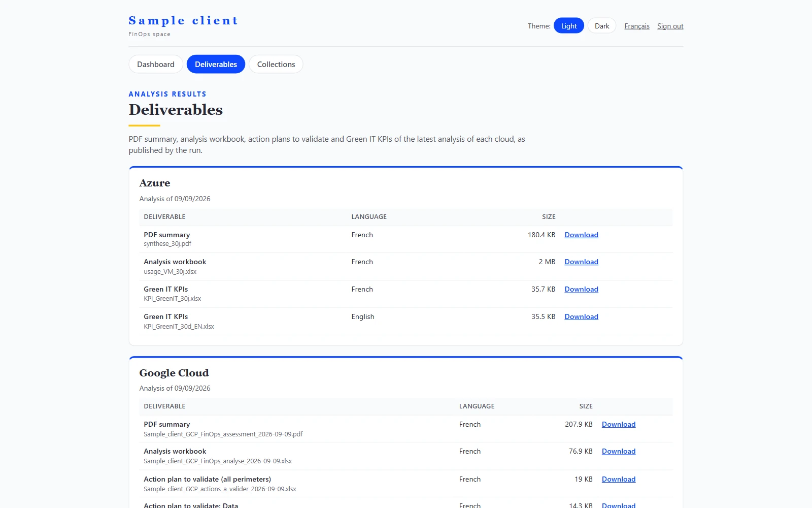Select the Deliverables tab
Image resolution: width=812 pixels, height=508 pixels.
(216, 64)
